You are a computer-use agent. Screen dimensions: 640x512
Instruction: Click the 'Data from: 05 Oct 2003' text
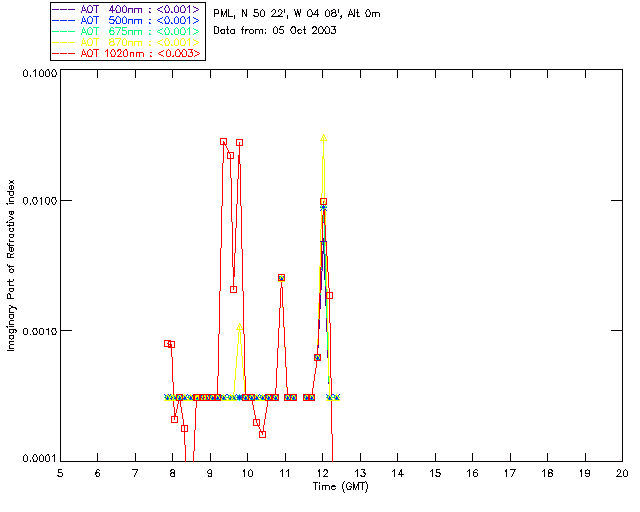point(275,30)
